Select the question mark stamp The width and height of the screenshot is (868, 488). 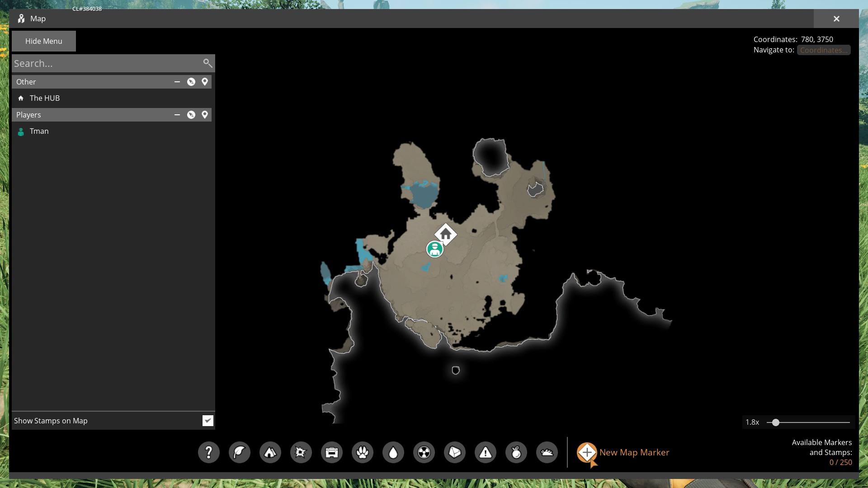click(208, 452)
